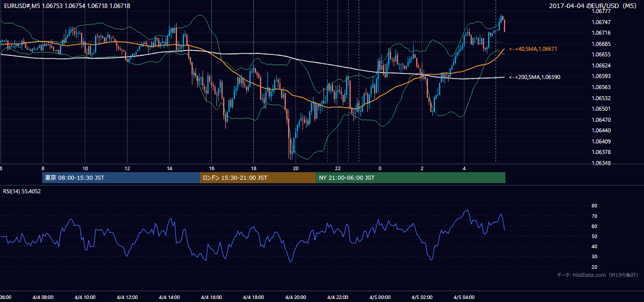This screenshot has width=644, height=302.
Task: Click hour tick 14 under price chart
Action: point(169,169)
